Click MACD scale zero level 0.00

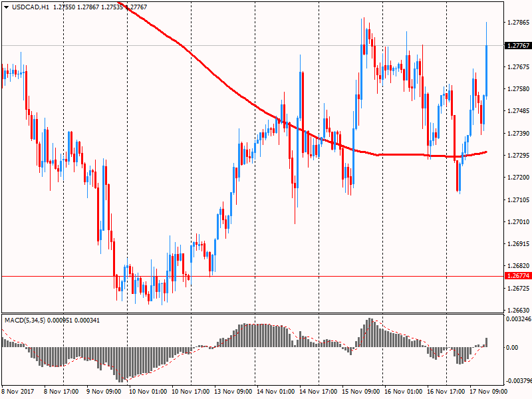click(512, 347)
